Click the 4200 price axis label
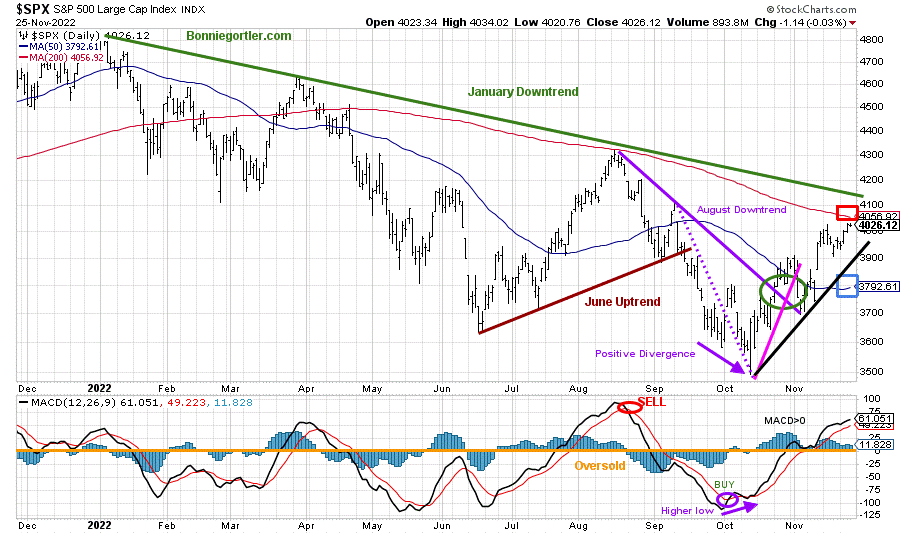Viewport: 900px width, 534px height. tap(872, 180)
